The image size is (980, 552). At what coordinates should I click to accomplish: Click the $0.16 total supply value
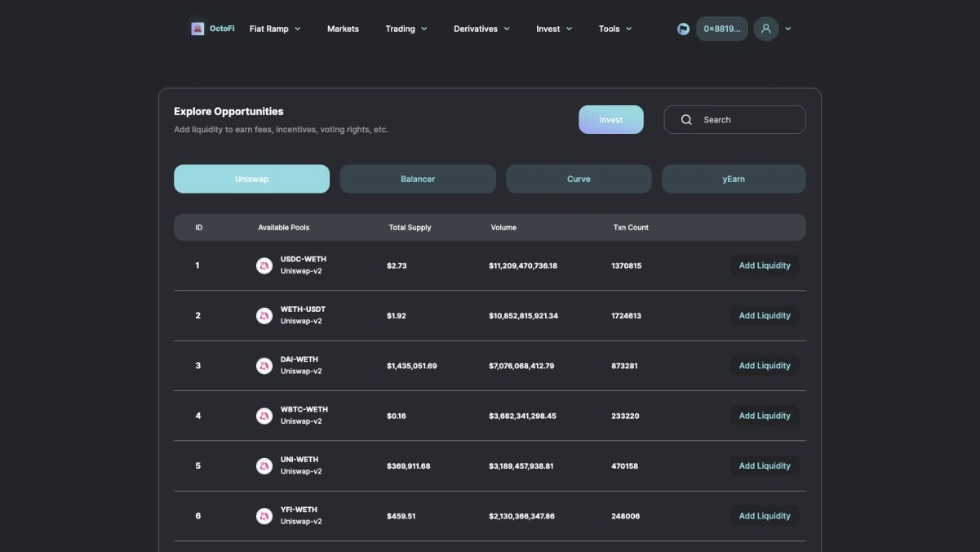point(397,416)
